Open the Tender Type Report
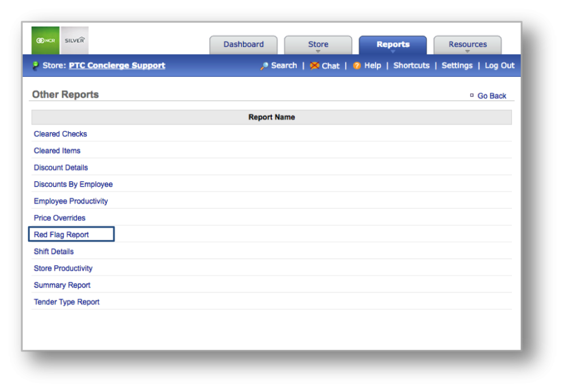The width and height of the screenshot is (565, 392). (67, 302)
